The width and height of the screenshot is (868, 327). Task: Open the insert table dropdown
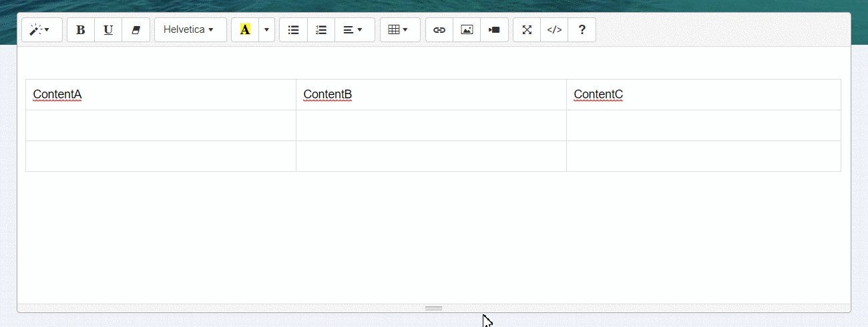(400, 30)
